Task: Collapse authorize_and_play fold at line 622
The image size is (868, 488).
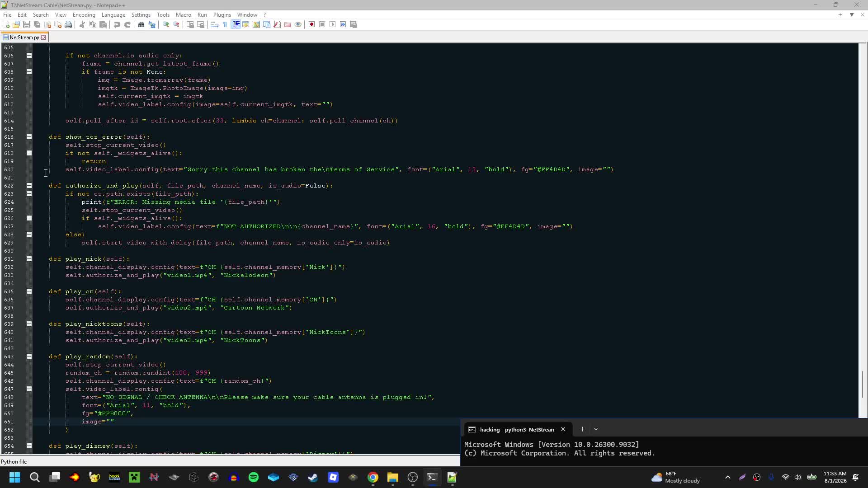Action: (x=29, y=186)
